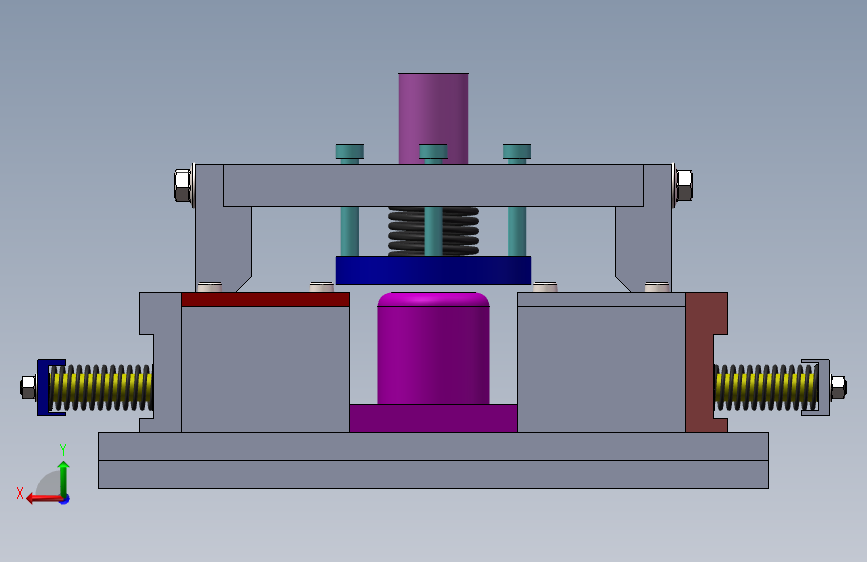The height and width of the screenshot is (562, 867).
Task: Select the right yellow-core side spring
Action: click(x=766, y=387)
